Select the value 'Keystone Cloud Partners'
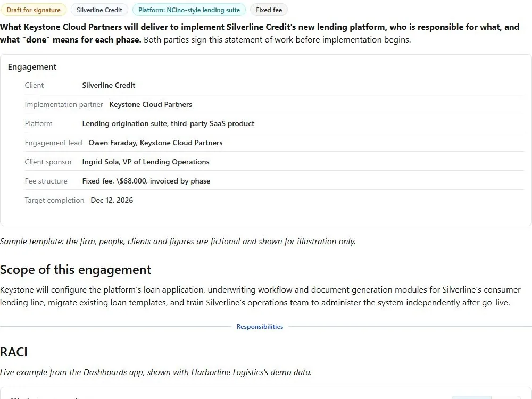This screenshot has height=399, width=532. [151, 104]
